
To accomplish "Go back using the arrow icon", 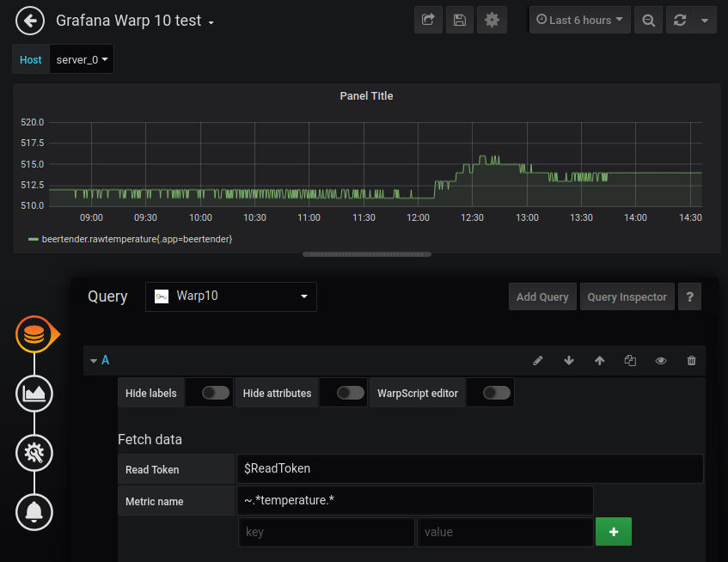I will tap(30, 21).
